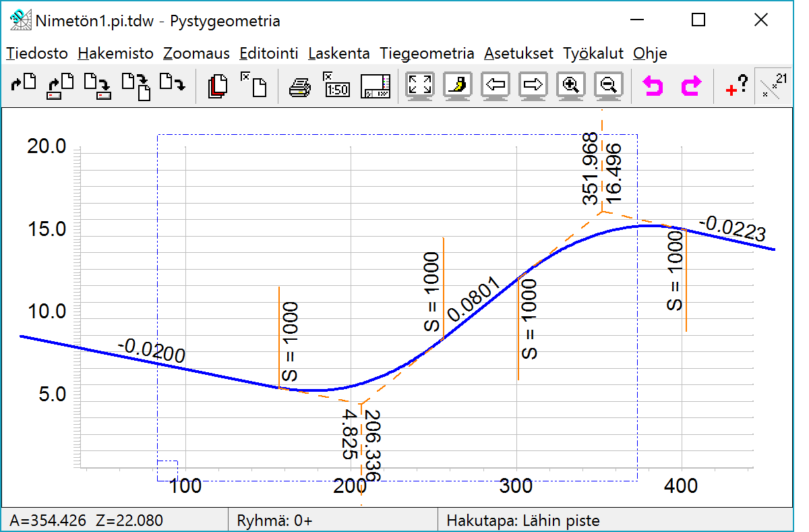Click the printer icon in toolbar
This screenshot has height=532, width=809.
(x=300, y=86)
